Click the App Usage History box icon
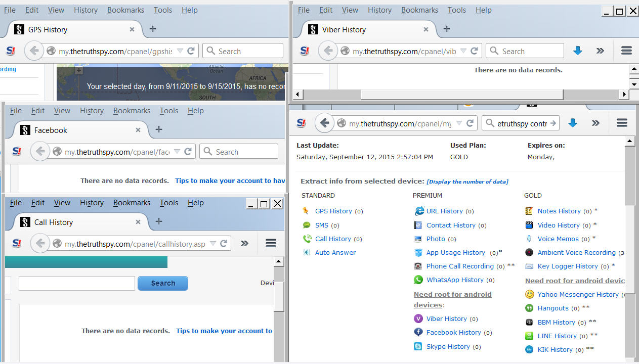The height and width of the screenshot is (364, 639). pyautogui.click(x=418, y=252)
